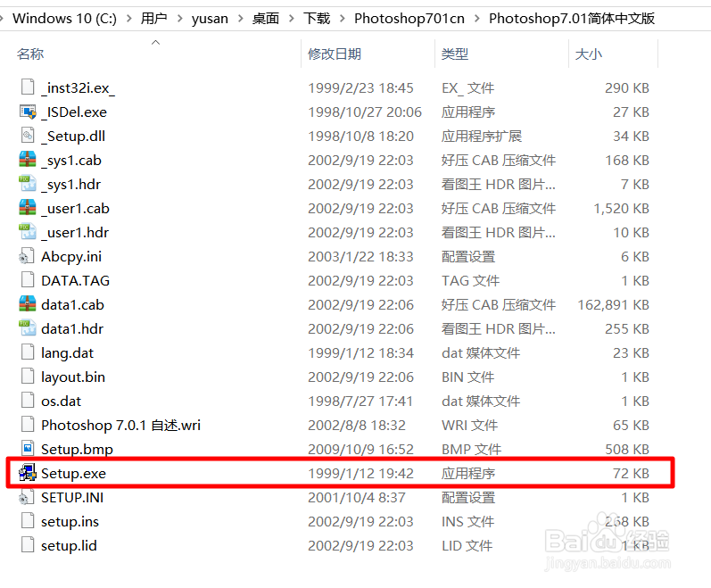
Task: Go to 用户 folder breadcrumb
Action: pos(154,19)
